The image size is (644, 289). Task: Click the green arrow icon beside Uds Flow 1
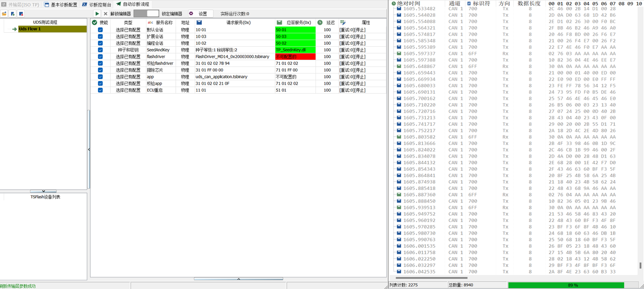coord(15,29)
